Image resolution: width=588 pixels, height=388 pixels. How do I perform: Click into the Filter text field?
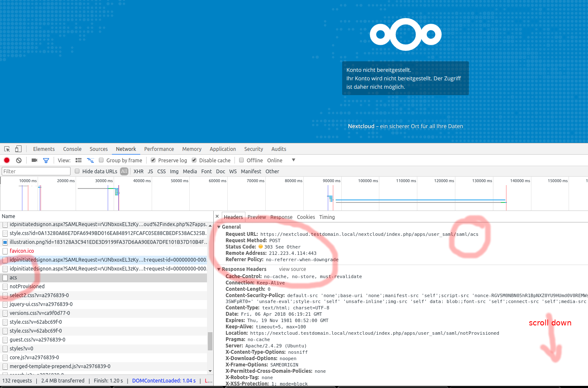click(x=36, y=171)
